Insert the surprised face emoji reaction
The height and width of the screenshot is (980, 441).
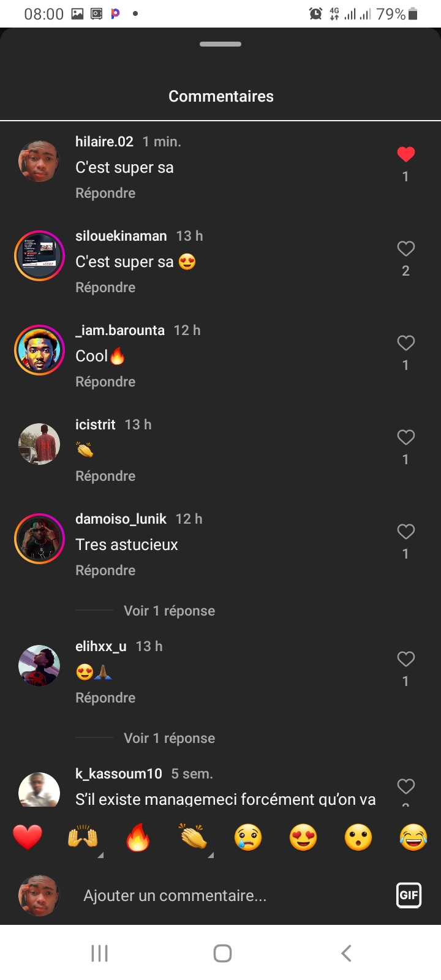pos(358,837)
